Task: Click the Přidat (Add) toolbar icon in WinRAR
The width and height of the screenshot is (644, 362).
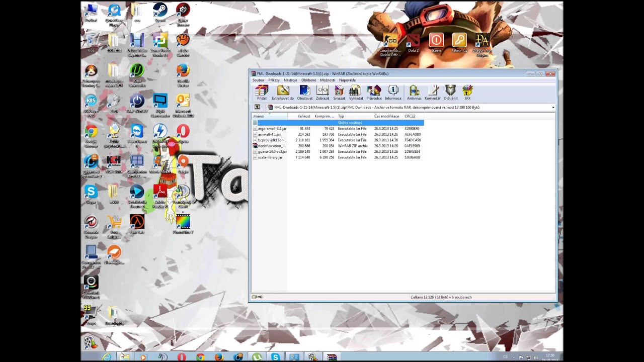Action: coord(262,93)
